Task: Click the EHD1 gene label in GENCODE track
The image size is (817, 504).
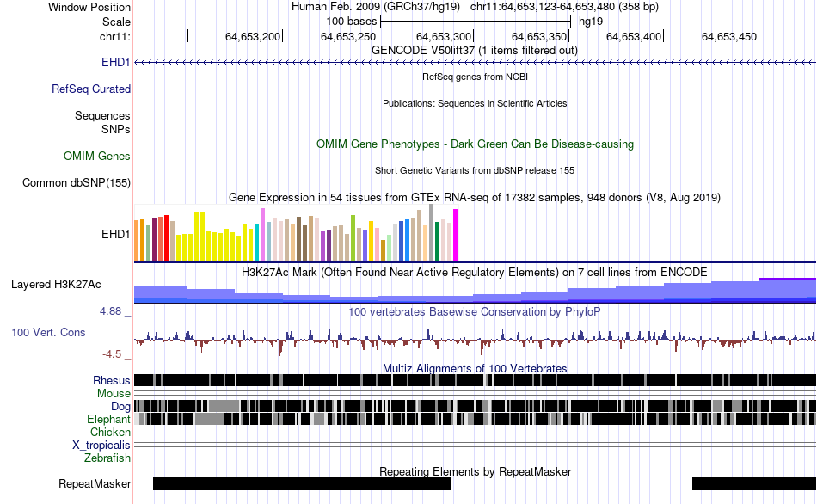Action: 116,62
